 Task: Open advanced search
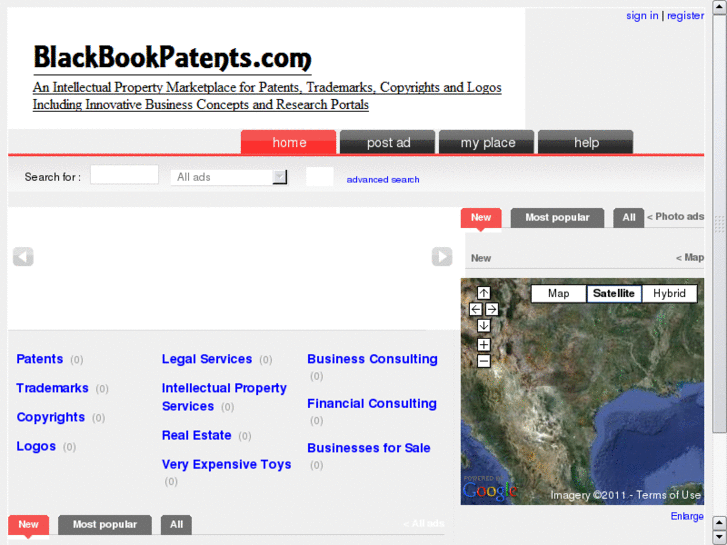point(383,180)
